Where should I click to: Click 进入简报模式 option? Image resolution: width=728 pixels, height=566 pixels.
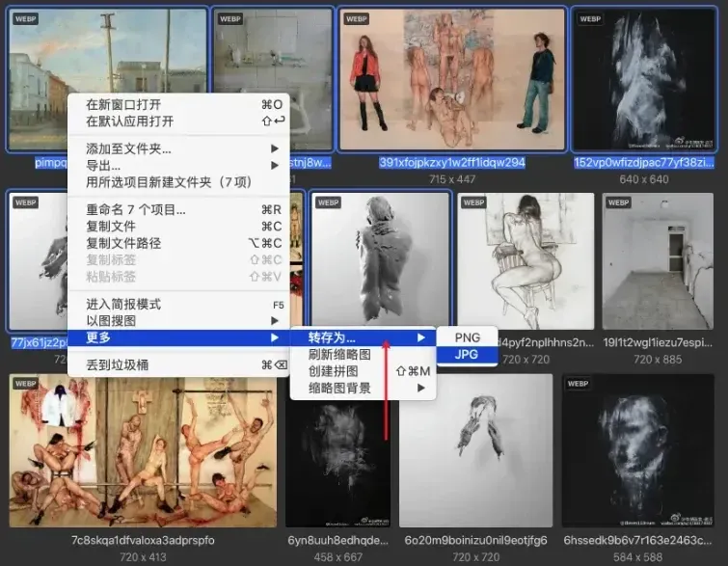178,304
